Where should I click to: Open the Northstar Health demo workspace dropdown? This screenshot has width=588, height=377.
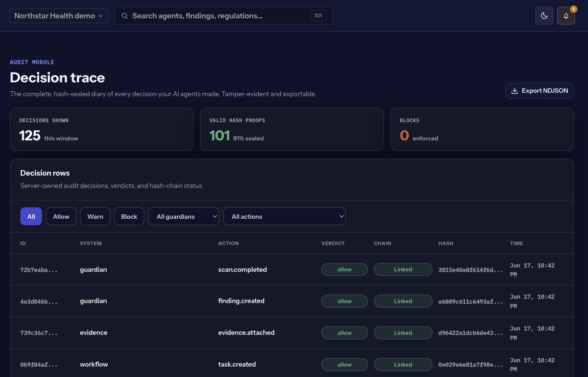(x=59, y=16)
